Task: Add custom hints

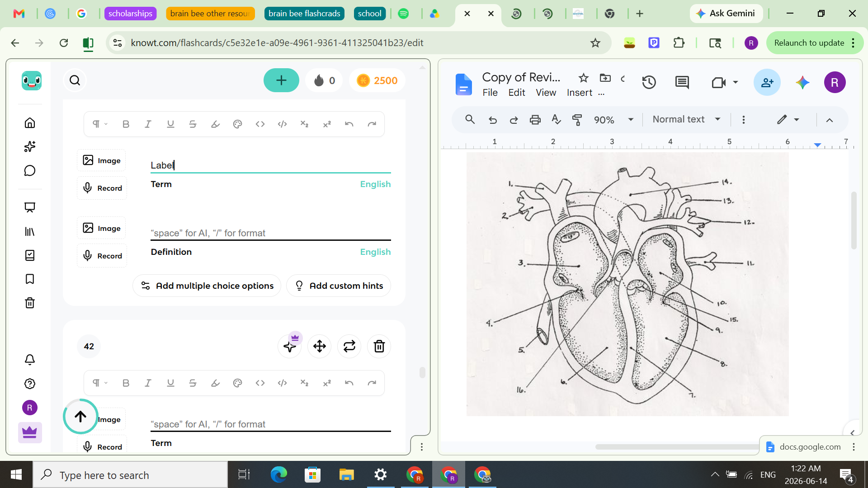Action: [339, 286]
